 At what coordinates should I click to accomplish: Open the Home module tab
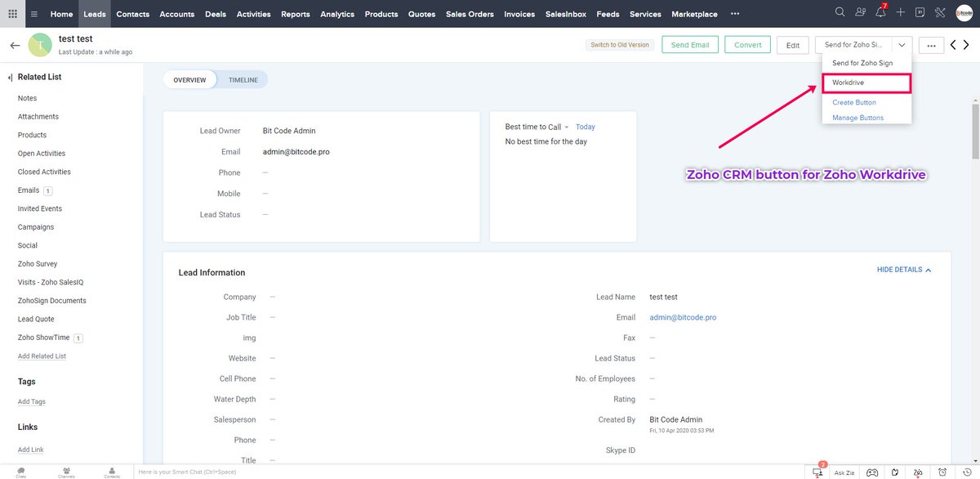61,14
